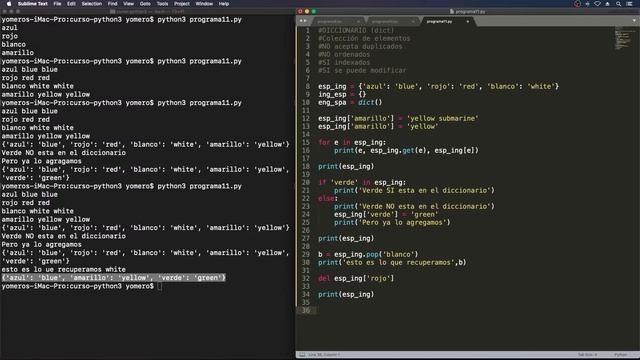The height and width of the screenshot is (360, 640).
Task: Click the '#NO acepta duplicados' comment
Action: point(360,46)
